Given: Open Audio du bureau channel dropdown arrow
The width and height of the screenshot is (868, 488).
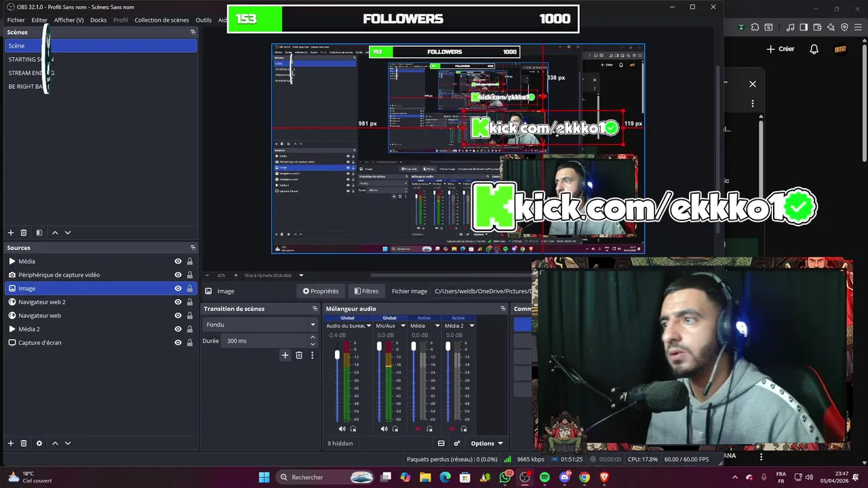Looking at the screenshot, I should (x=369, y=325).
